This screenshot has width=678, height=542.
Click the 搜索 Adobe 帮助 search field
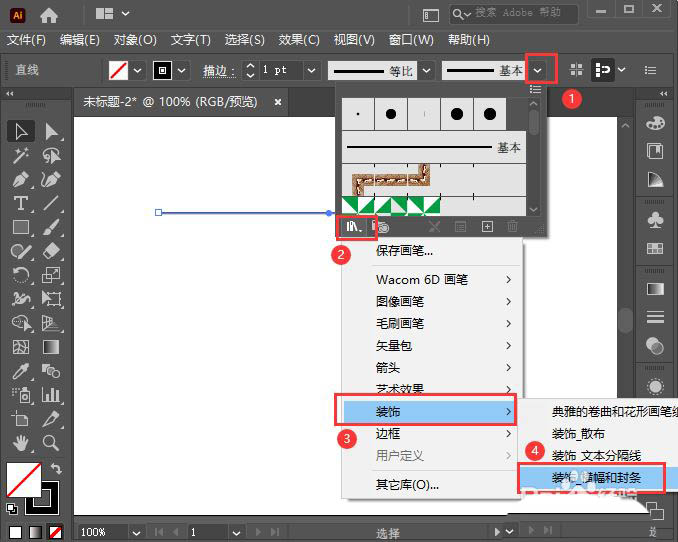click(x=514, y=14)
